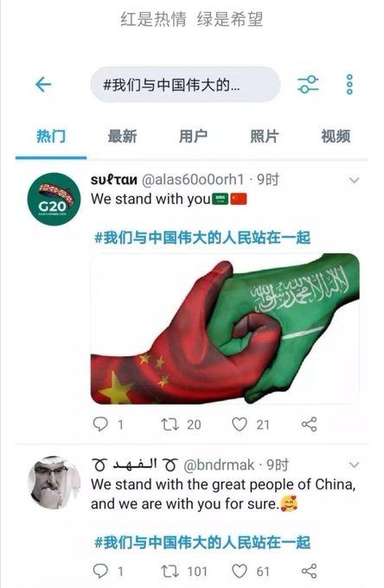
Task: Like @bndrmak's tweet with 61 likes
Action: (x=240, y=571)
